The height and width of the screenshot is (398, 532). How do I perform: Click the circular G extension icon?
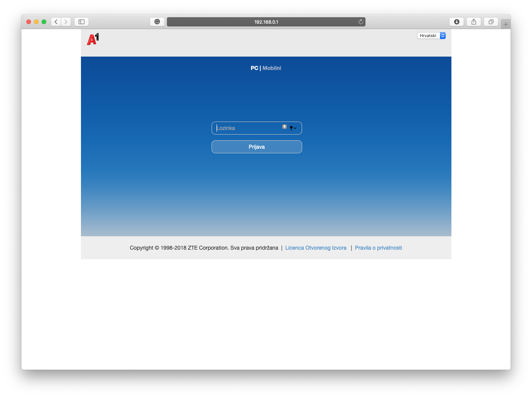157,22
